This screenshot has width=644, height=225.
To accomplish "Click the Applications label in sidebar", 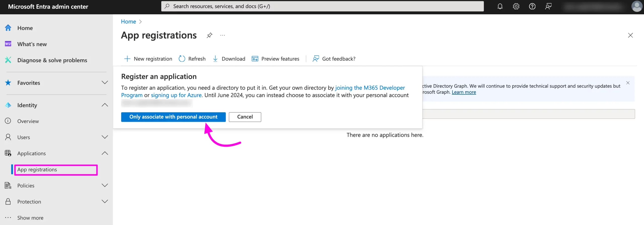I will (31, 153).
